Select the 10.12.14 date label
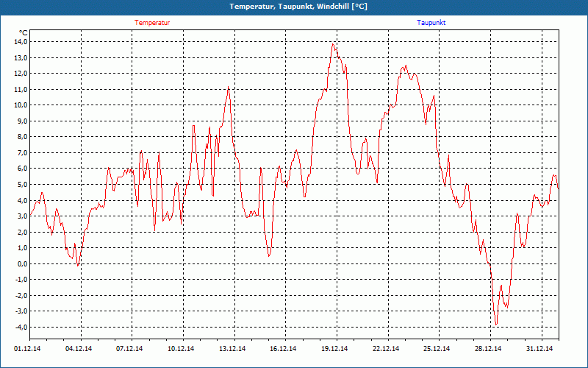588x368 pixels. coord(181,348)
